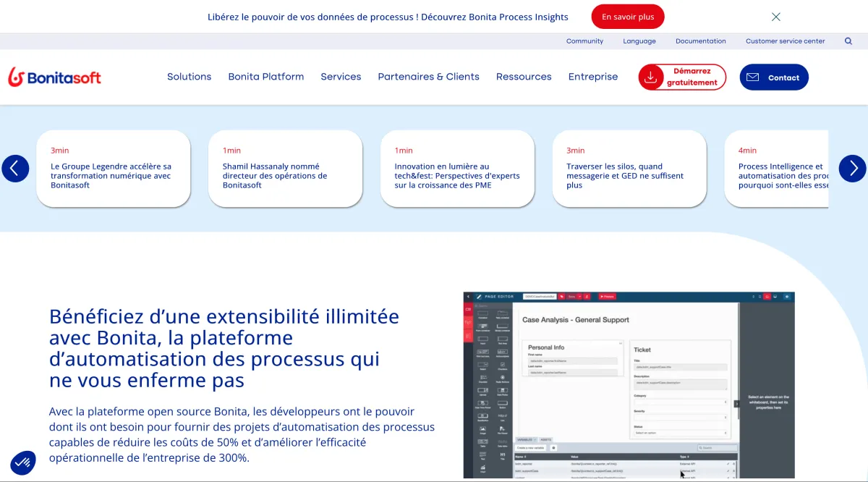Open the Customer service center link
Viewport: 868px width, 482px height.
coord(786,41)
